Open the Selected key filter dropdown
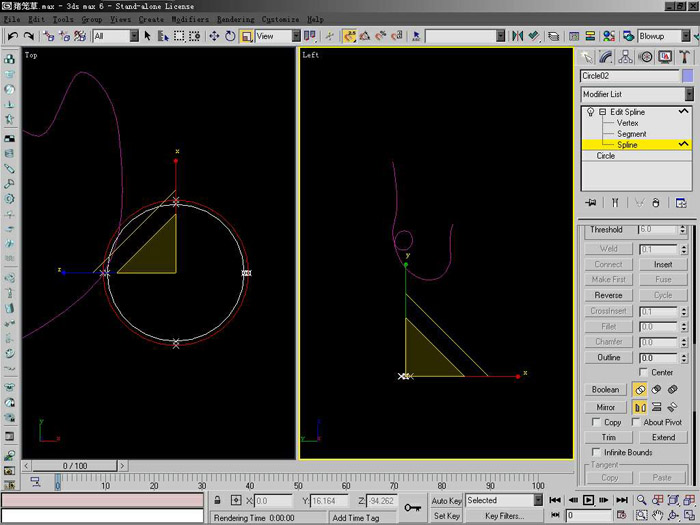 [x=504, y=500]
